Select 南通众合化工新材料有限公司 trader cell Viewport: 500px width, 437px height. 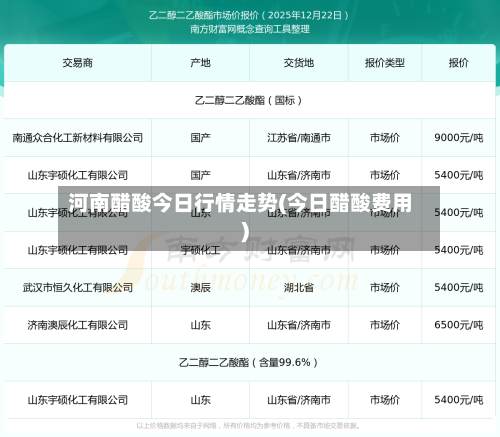click(78, 138)
